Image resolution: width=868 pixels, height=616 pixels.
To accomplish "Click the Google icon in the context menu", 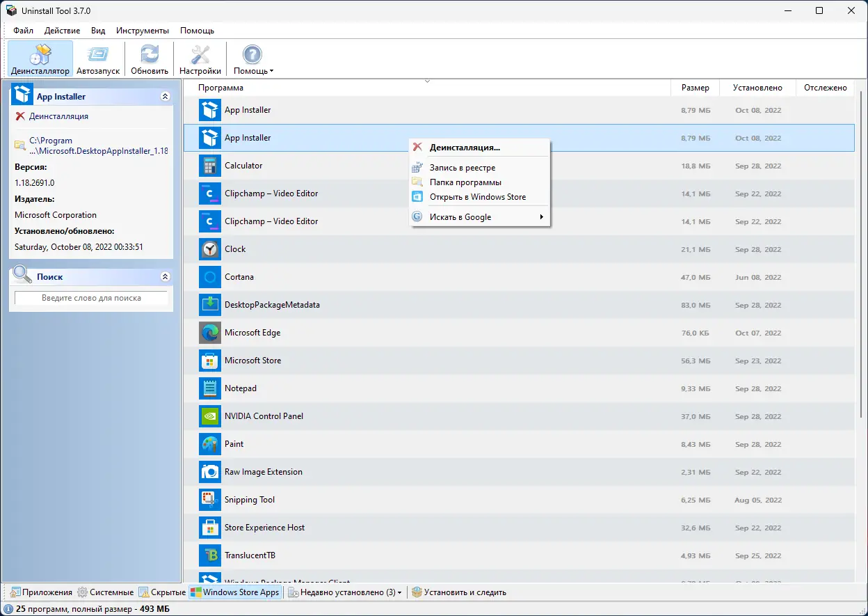I will tap(417, 217).
